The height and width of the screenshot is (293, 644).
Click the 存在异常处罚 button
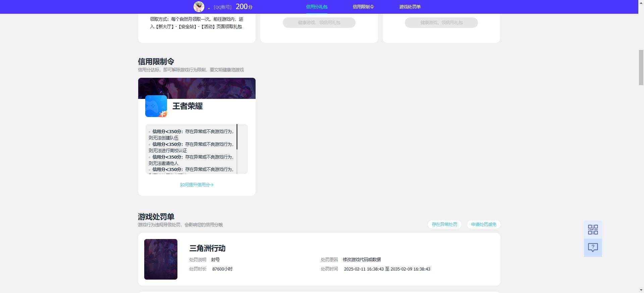click(x=444, y=224)
